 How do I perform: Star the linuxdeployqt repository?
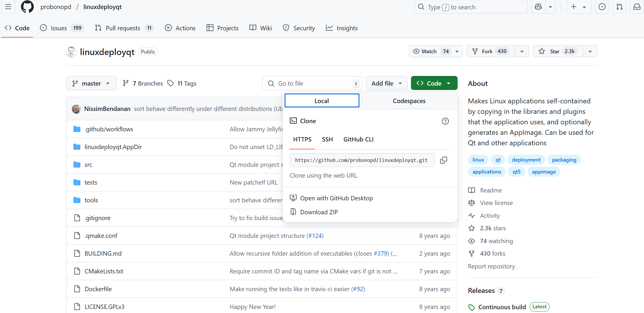(x=558, y=51)
